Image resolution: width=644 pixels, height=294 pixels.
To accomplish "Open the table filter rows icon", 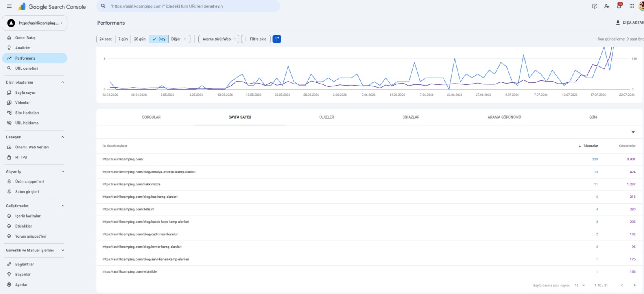I will pyautogui.click(x=633, y=132).
